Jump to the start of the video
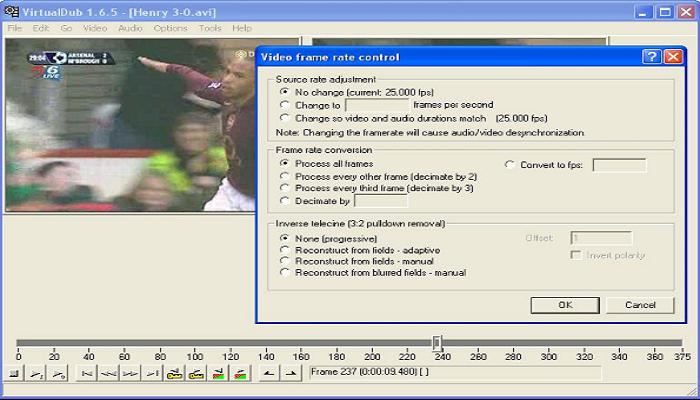Viewport: 700px width, 400px height. tap(87, 373)
